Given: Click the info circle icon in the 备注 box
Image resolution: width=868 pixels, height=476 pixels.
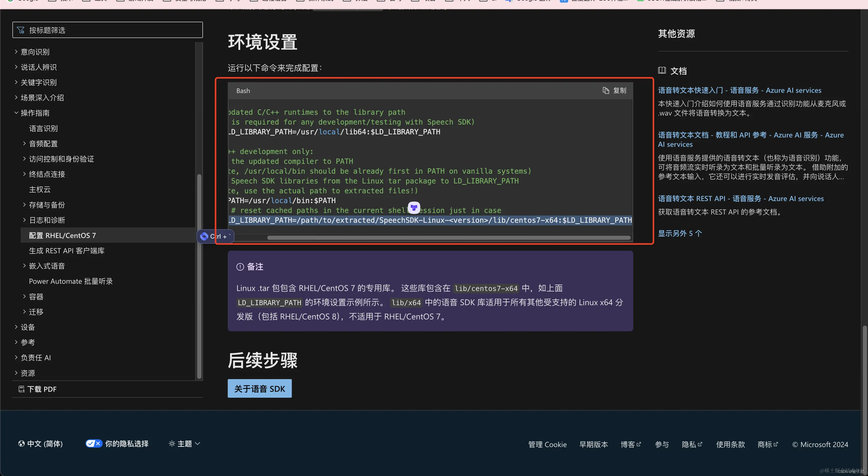Looking at the screenshot, I should coord(240,267).
